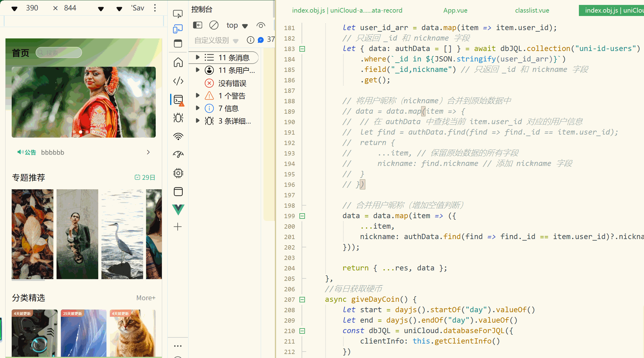
Task: Open the Performance gauge panel icon
Action: [x=178, y=154]
